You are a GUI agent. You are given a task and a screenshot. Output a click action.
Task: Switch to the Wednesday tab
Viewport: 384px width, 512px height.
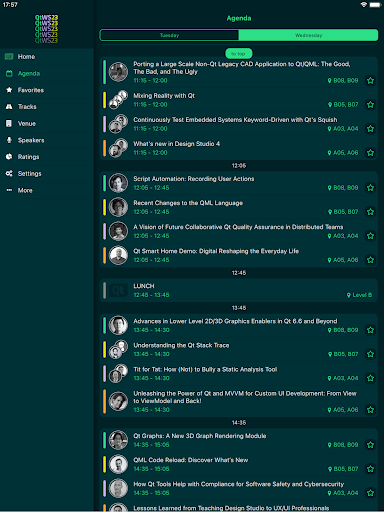tap(309, 35)
